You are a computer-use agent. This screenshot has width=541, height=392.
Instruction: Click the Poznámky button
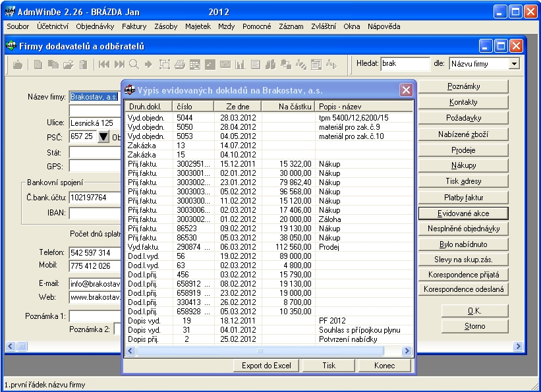click(463, 86)
